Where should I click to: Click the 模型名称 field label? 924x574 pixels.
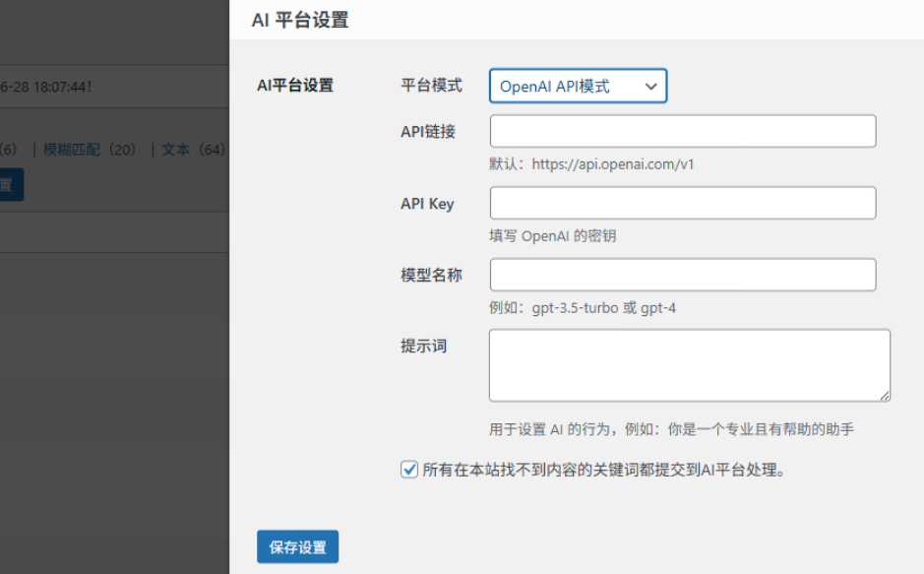(431, 275)
